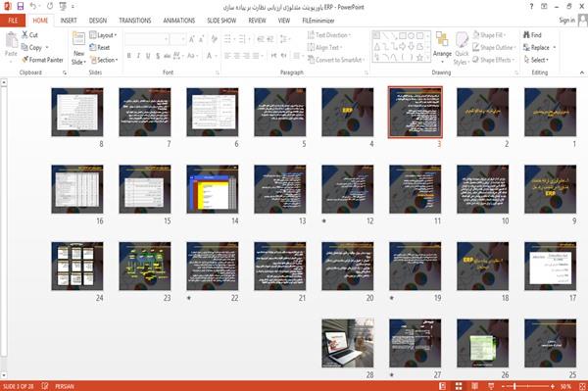Screen dimensions: 588x391
Task: Collapse the ribbon with the arrow
Action: click(581, 73)
